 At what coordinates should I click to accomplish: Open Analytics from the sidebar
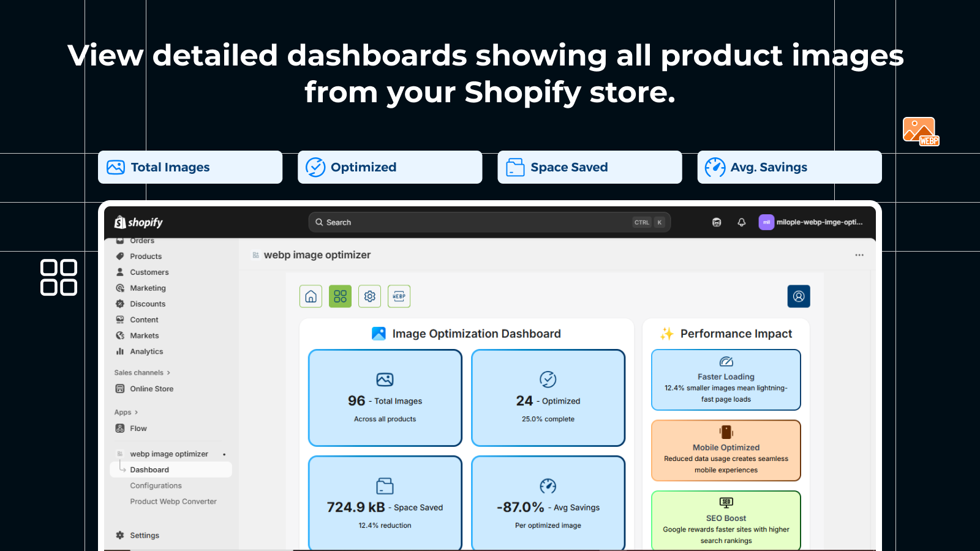pyautogui.click(x=146, y=351)
